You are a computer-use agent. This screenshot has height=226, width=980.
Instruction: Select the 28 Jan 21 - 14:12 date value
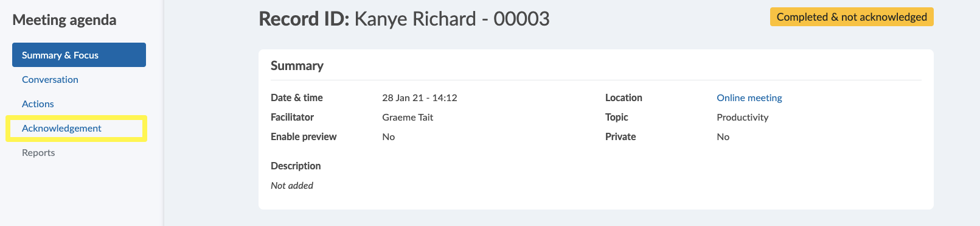420,97
